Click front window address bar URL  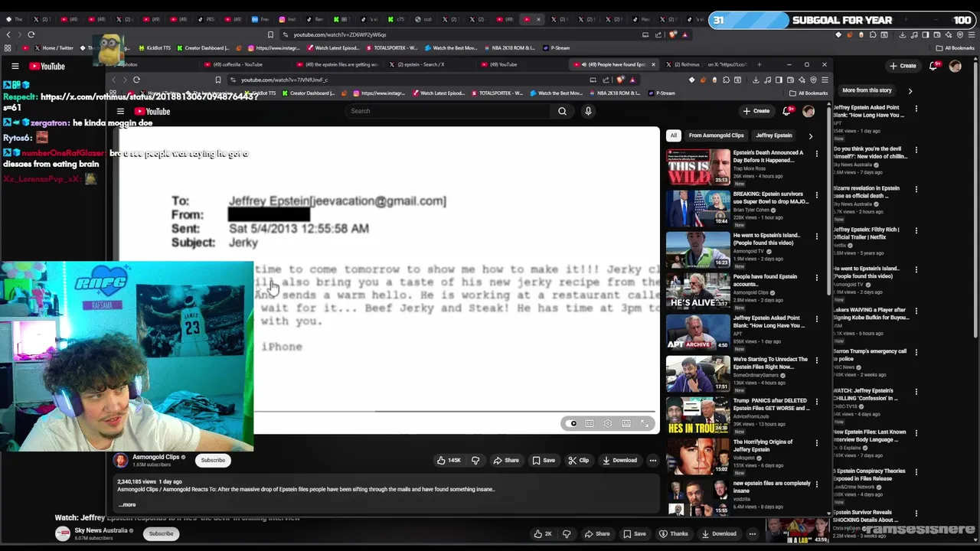[x=285, y=80]
